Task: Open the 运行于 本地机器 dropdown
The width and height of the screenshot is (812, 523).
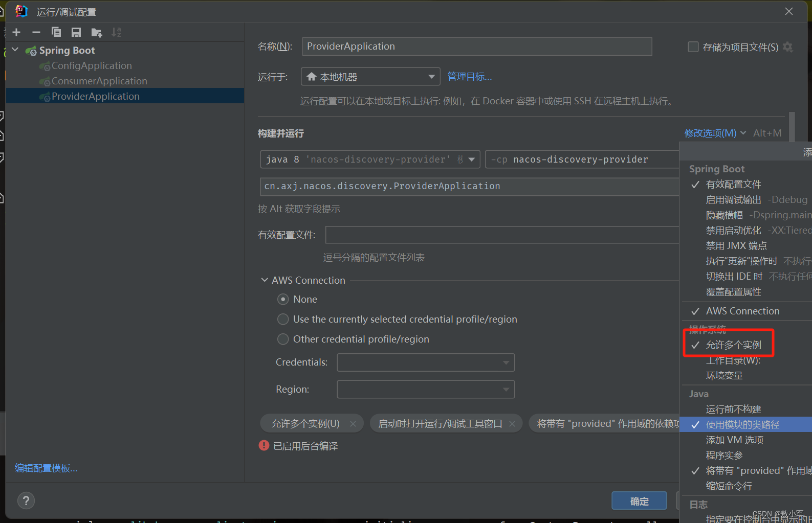Action: click(x=370, y=77)
